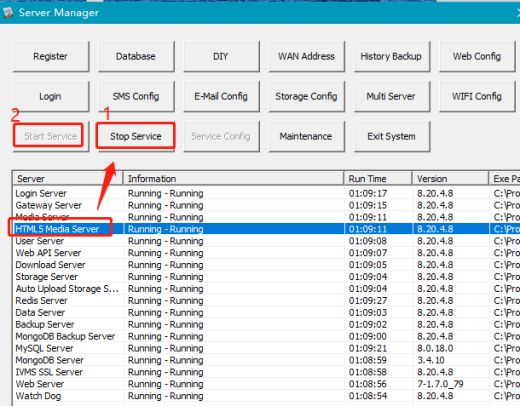Click the Multi Server button

[392, 96]
